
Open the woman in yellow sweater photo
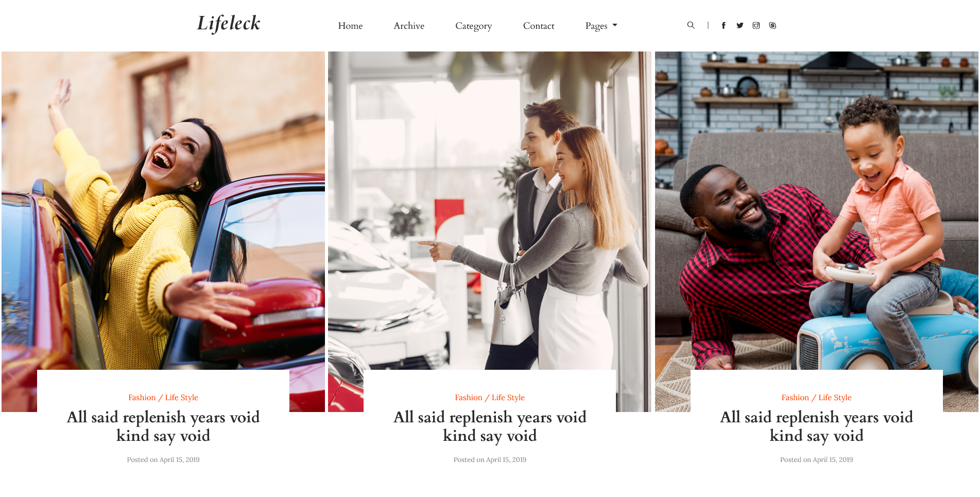click(x=163, y=211)
